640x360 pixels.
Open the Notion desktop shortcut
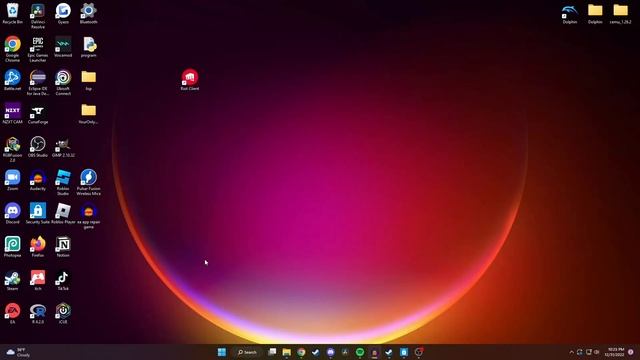63,247
